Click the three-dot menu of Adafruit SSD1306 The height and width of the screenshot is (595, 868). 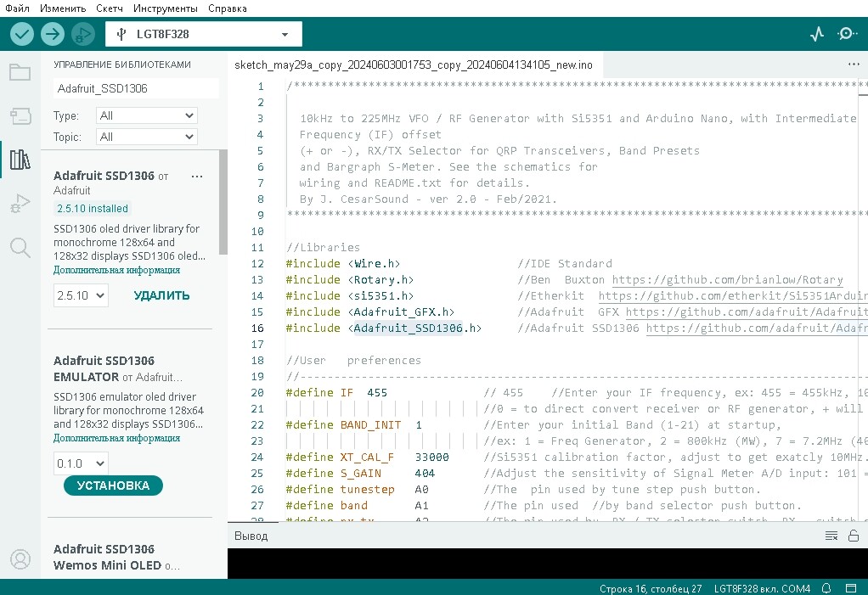click(196, 177)
